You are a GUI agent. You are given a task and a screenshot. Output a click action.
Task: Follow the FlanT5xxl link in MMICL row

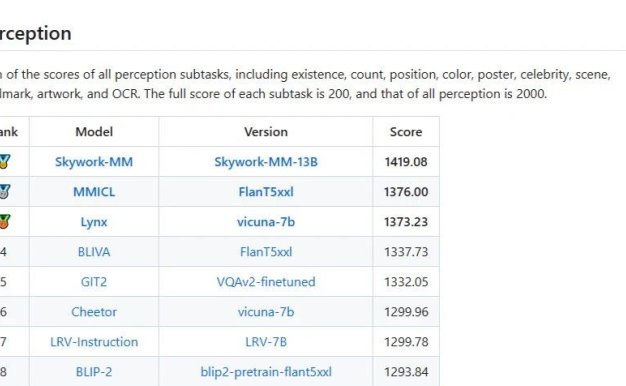[x=266, y=192]
